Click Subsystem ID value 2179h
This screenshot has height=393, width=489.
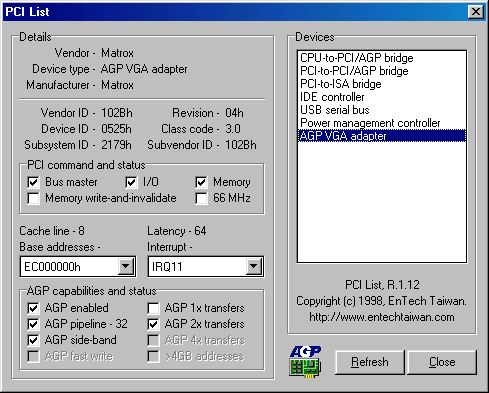(x=116, y=145)
